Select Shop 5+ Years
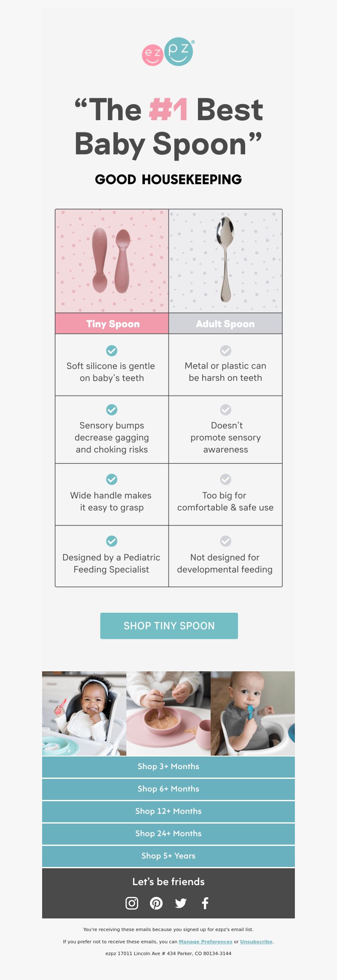 point(168,856)
